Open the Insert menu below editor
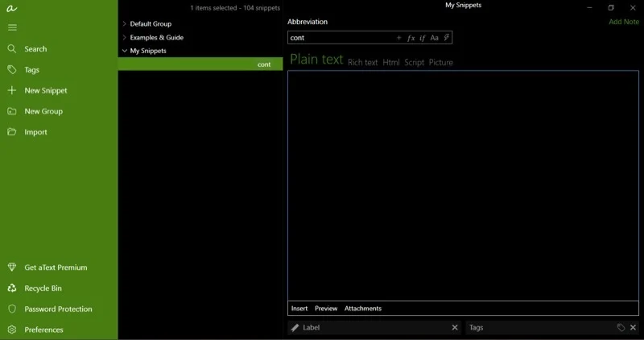 pyautogui.click(x=299, y=309)
